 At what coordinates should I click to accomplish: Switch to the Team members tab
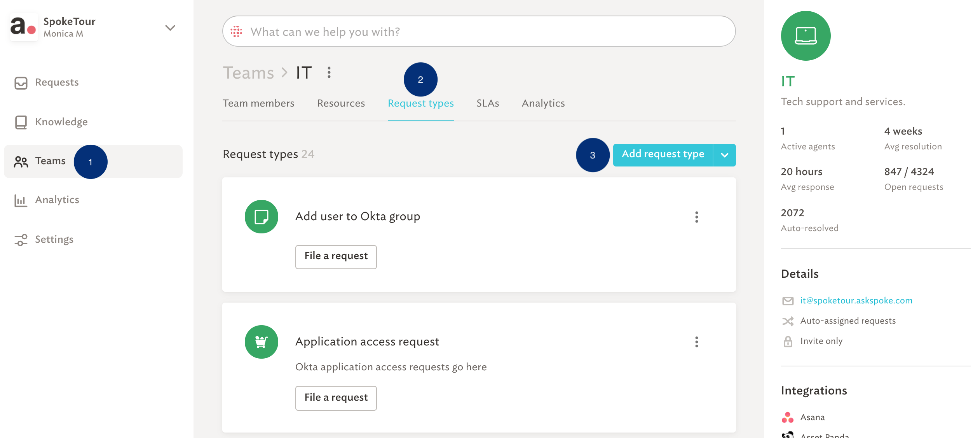[x=258, y=103]
